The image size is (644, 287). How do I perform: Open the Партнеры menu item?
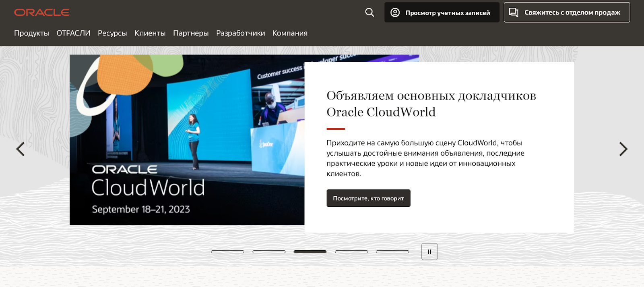[191, 33]
